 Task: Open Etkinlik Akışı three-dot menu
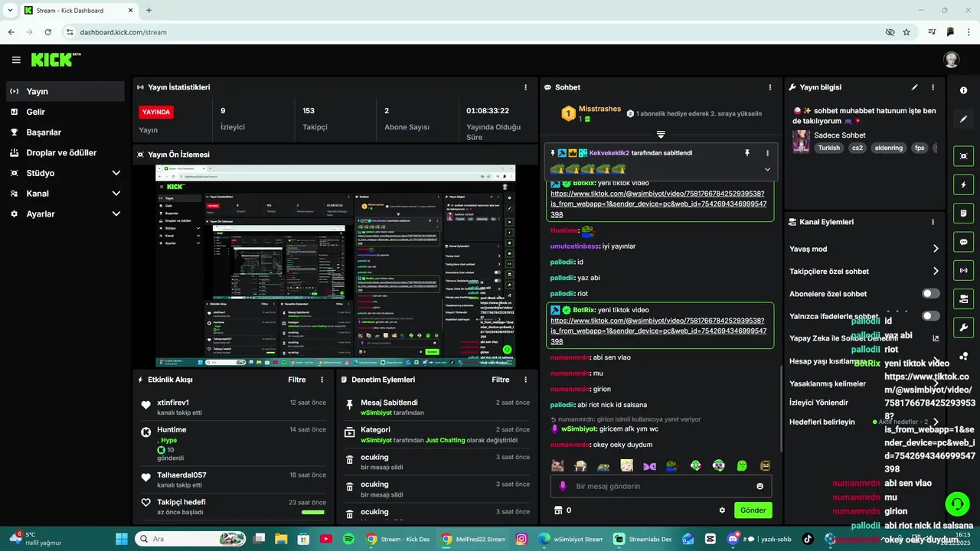point(322,380)
